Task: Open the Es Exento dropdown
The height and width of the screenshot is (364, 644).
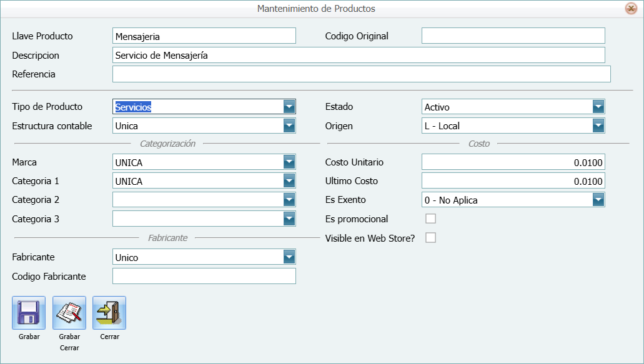Action: click(x=598, y=199)
